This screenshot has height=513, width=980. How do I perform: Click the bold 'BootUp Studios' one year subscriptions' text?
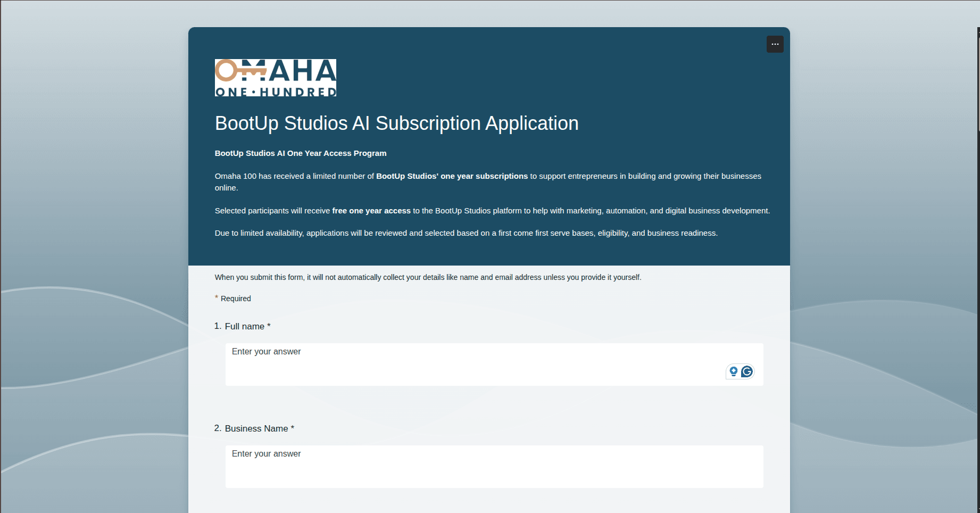click(x=452, y=176)
